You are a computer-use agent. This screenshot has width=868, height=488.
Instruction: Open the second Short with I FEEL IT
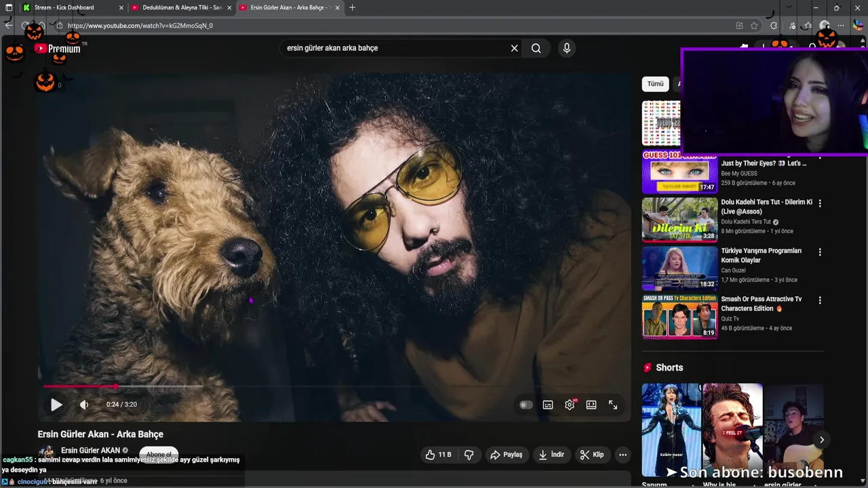(x=732, y=430)
